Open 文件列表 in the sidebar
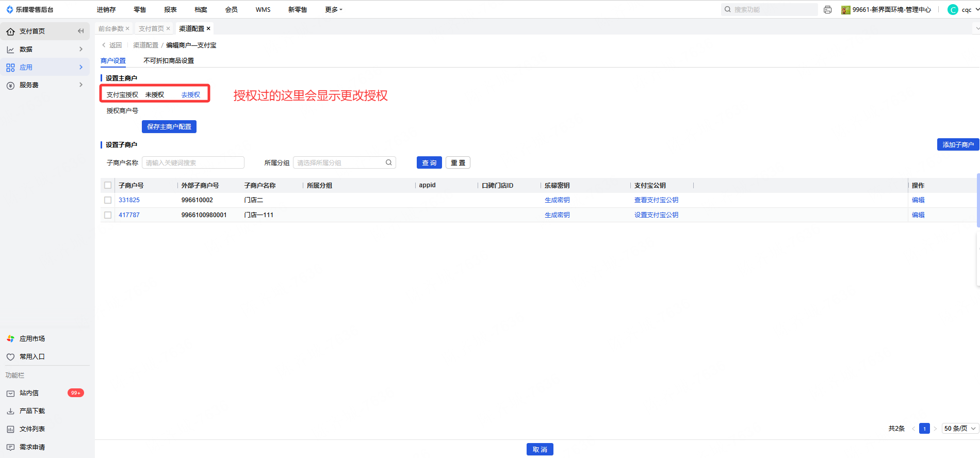Image resolution: width=980 pixels, height=458 pixels. (x=32, y=429)
